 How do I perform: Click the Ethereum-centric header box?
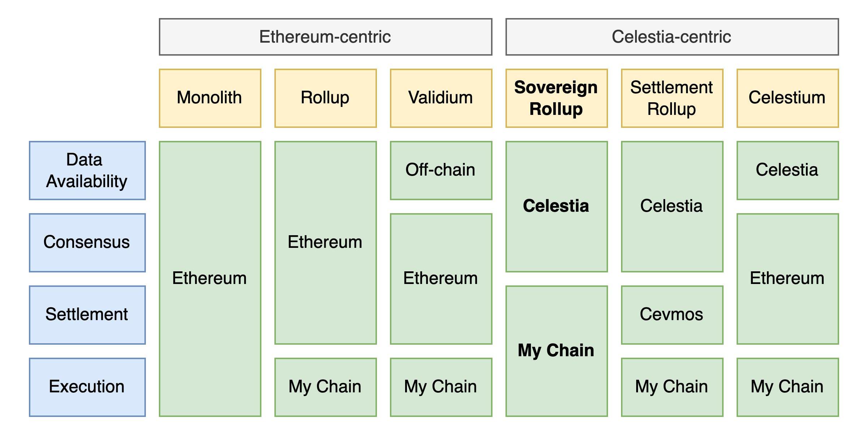325,37
